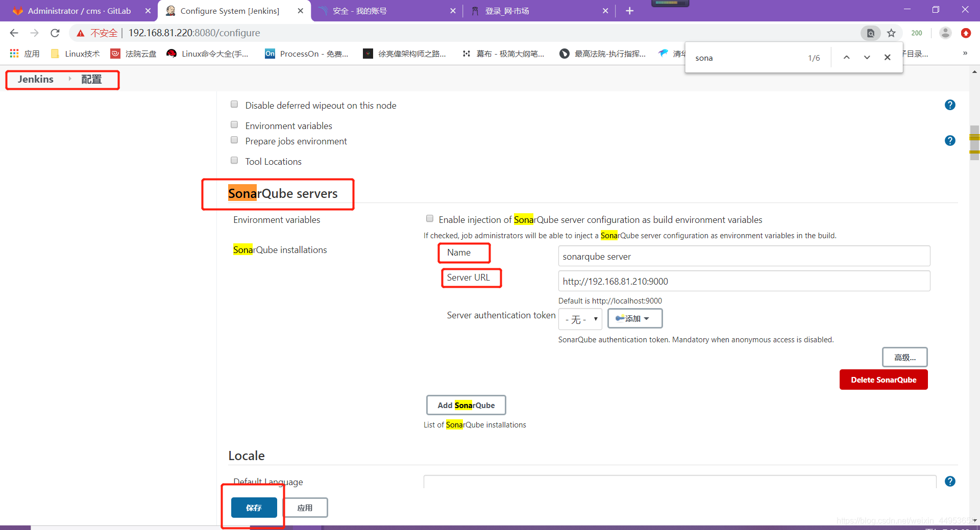Toggle Disable deferred wipeout on this node
The width and height of the screenshot is (980, 530).
point(234,105)
